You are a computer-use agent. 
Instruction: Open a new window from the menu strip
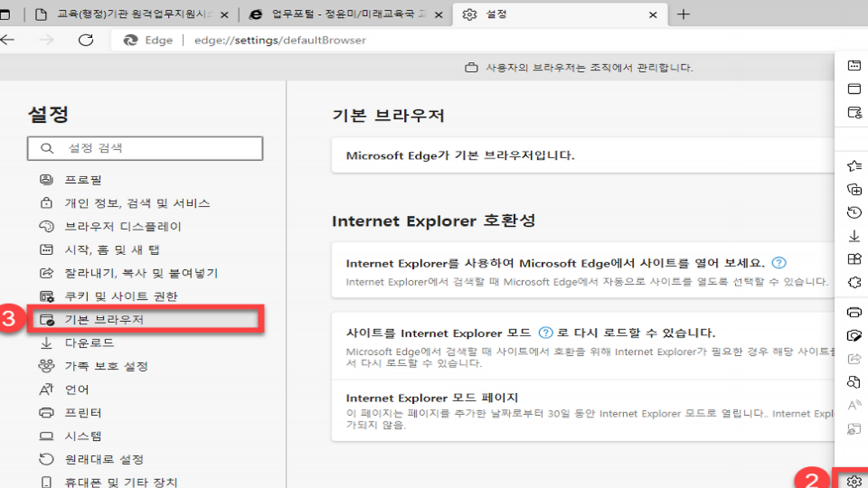(x=854, y=89)
